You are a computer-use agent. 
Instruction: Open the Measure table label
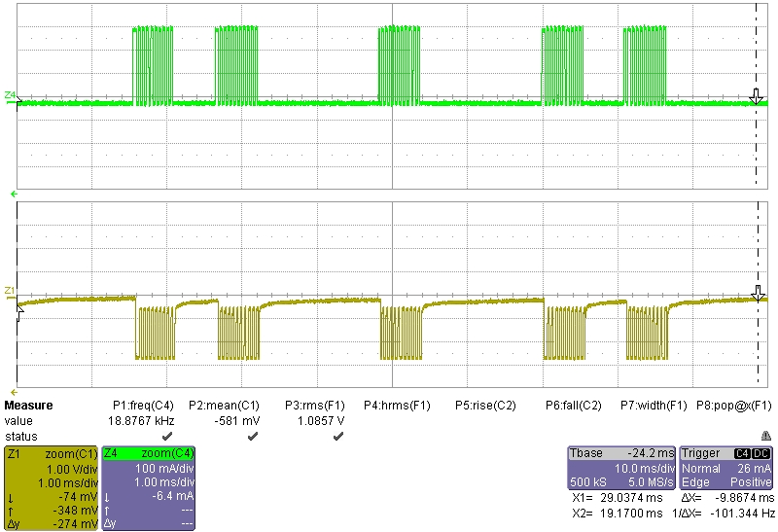pyautogui.click(x=29, y=406)
